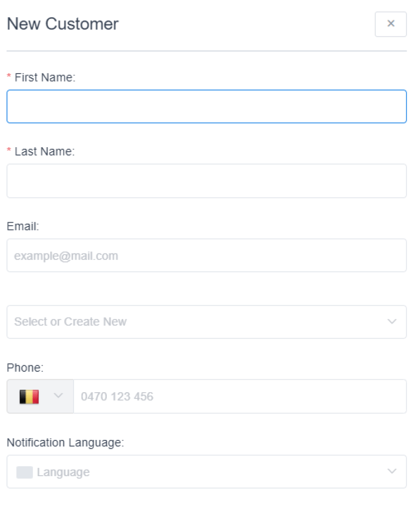Screen dimensions: 420x509
Task: Click the First Name label
Action: coord(45,78)
